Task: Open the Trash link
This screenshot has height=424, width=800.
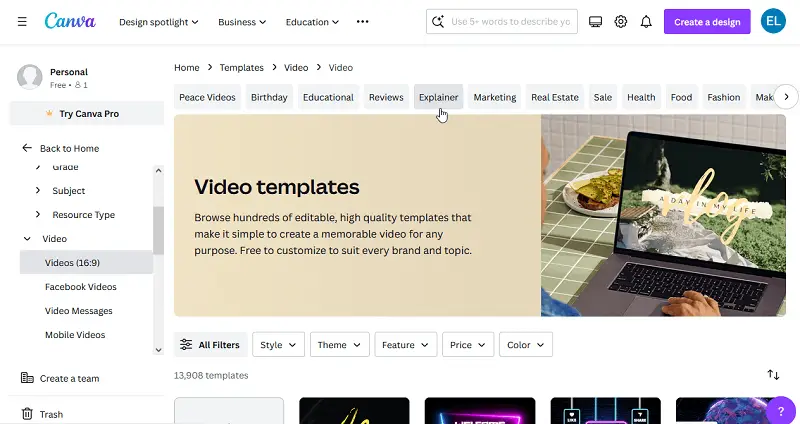Action: [51, 414]
